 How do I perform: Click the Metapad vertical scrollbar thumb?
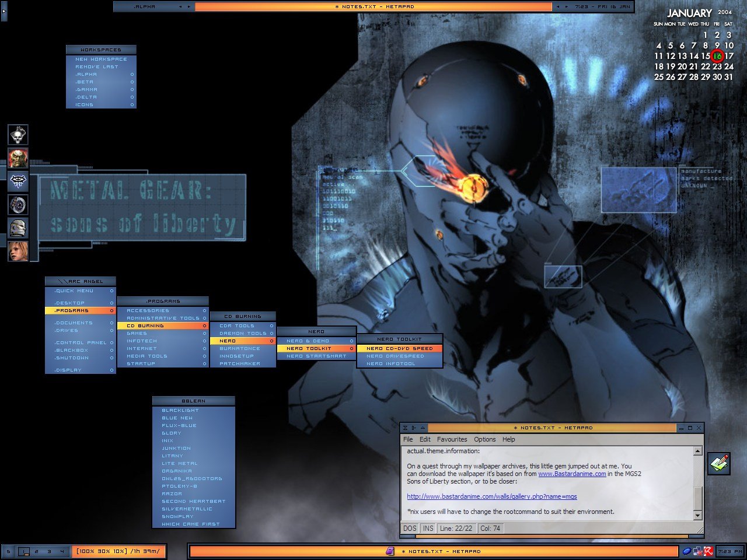point(697,498)
